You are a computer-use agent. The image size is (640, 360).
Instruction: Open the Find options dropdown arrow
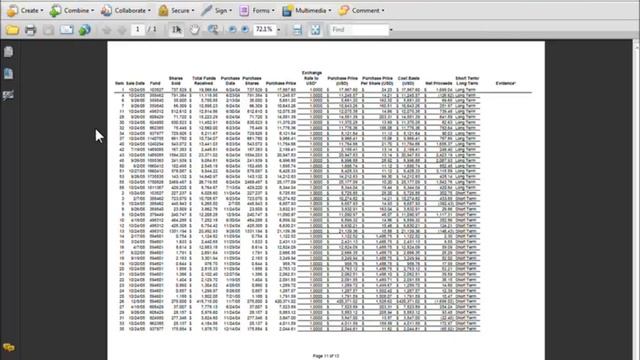[391, 30]
